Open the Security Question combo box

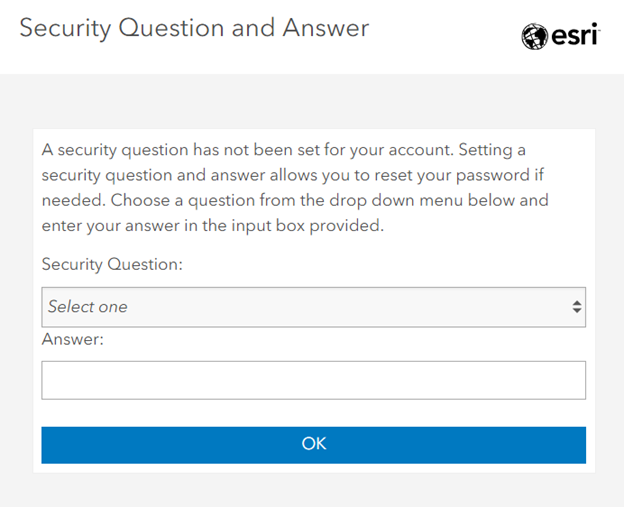(312, 307)
